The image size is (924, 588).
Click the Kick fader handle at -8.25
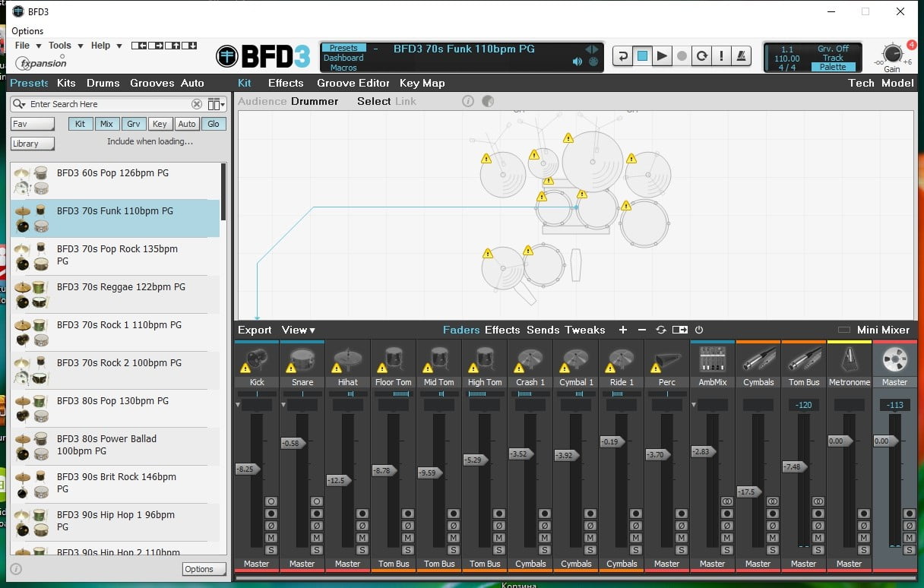pos(248,469)
